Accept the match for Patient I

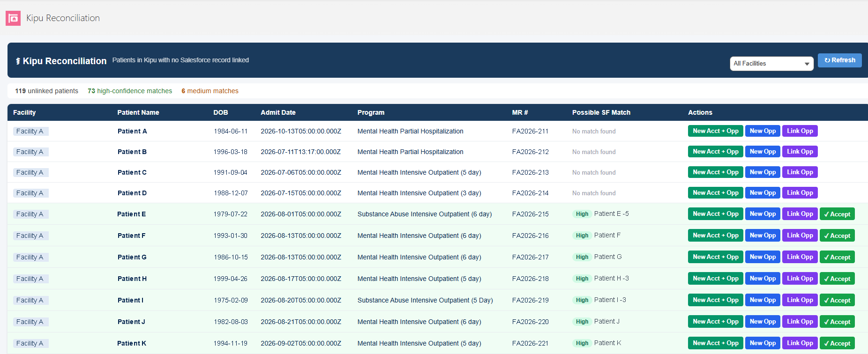tap(837, 300)
